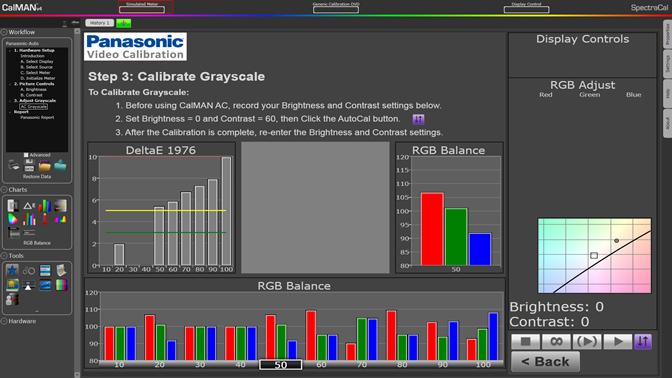Open the spectral distribution chart icon
This screenshot has height=378, width=672.
pyautogui.click(x=60, y=219)
